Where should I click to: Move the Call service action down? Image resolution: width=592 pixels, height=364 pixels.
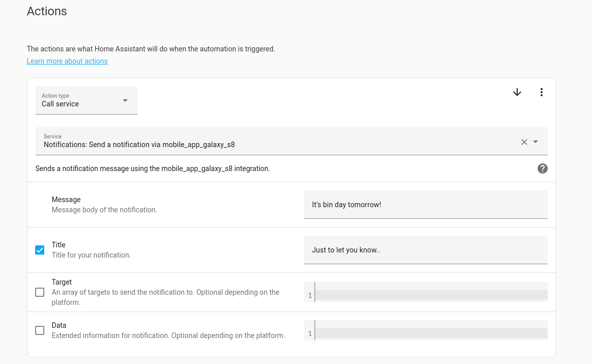coord(517,92)
